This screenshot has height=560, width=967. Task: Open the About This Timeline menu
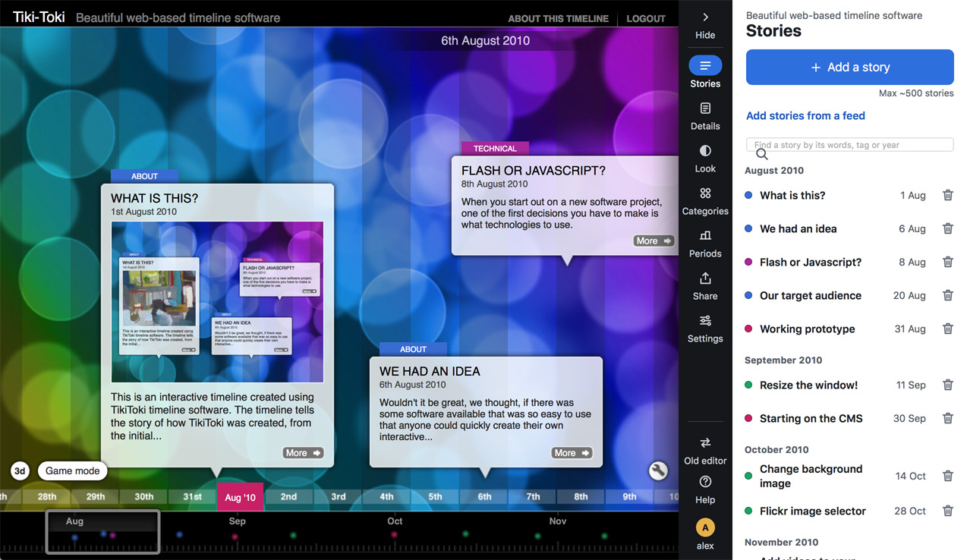point(558,18)
